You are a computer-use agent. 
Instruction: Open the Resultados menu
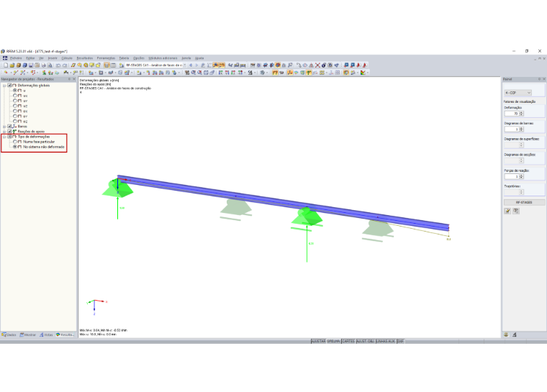click(85, 58)
